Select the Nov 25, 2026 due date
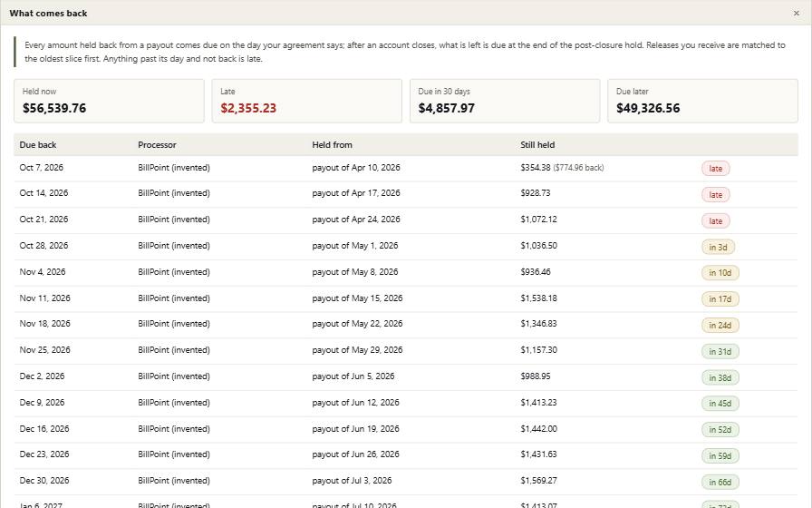812x508 pixels. click(45, 350)
